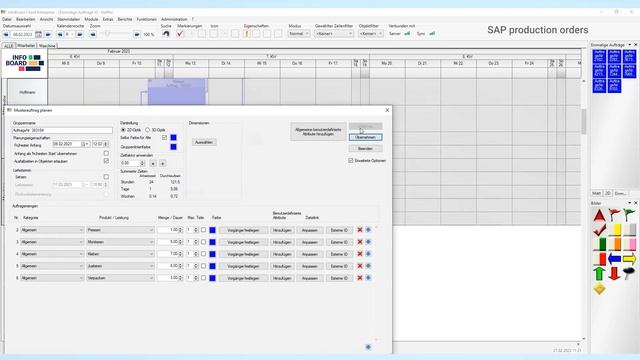Open the Stammdaten menu
Viewport: 640px width, 360px height.
click(68, 19)
